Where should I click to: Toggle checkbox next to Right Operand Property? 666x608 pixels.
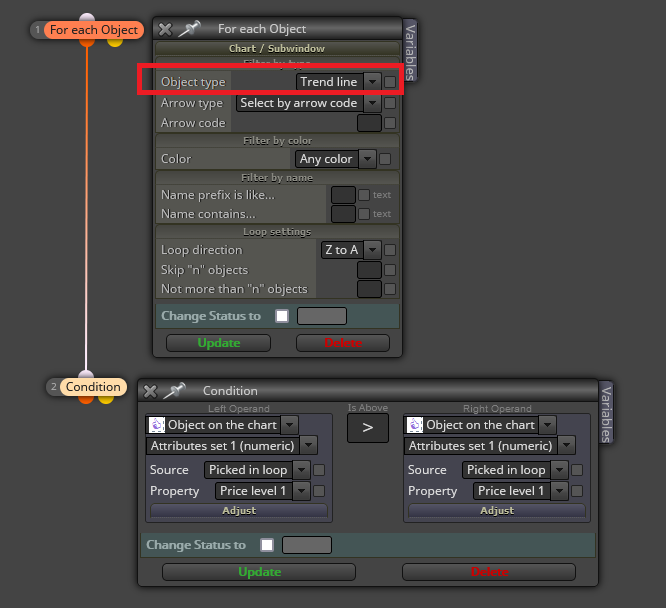pos(577,491)
